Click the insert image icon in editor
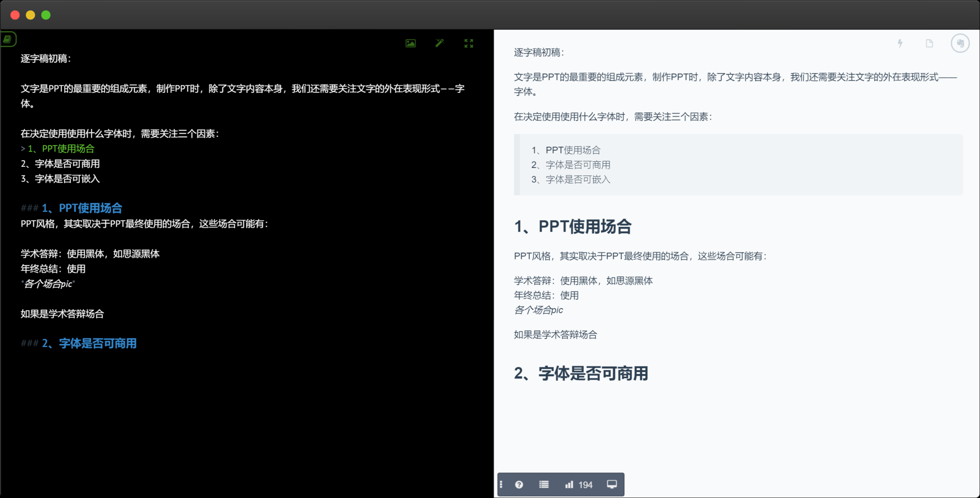This screenshot has width=980, height=498. coord(410,43)
